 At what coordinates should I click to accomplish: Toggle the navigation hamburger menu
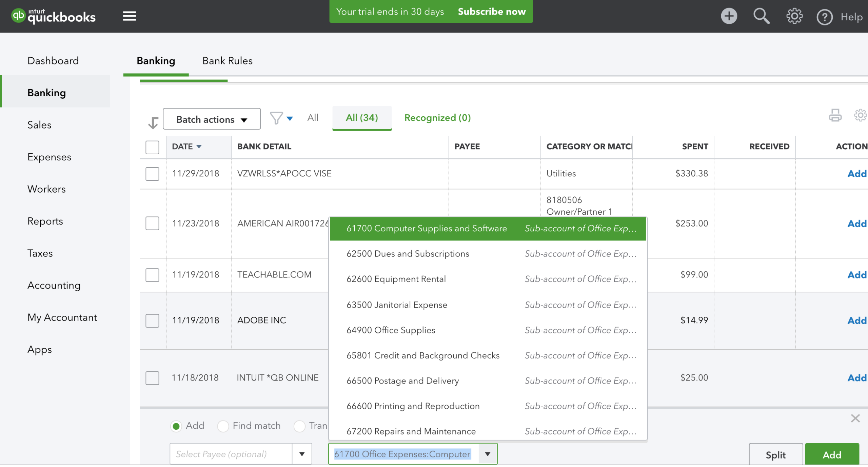coord(129,16)
